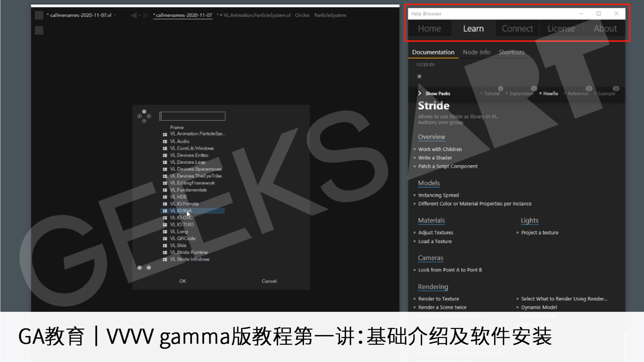
Task: Click the VL.HDE grid icon
Action: pyautogui.click(x=165, y=197)
